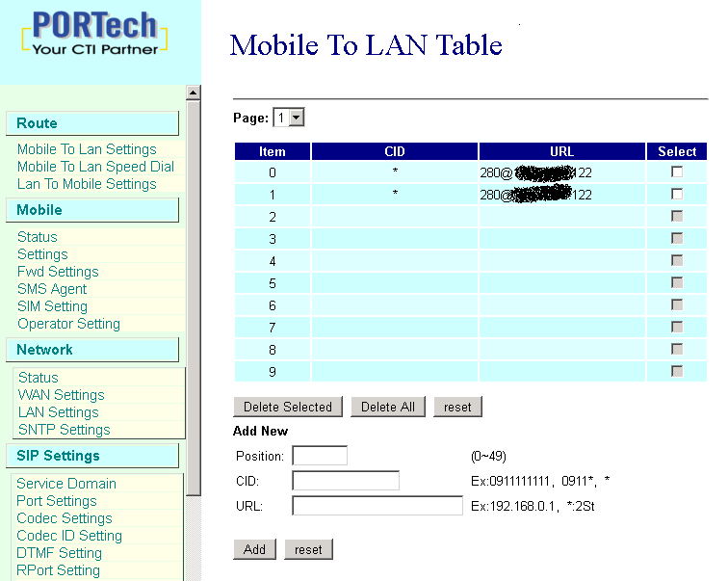Open Lan To Mobile Settings link
This screenshot has height=581, width=728.
pyautogui.click(x=87, y=184)
